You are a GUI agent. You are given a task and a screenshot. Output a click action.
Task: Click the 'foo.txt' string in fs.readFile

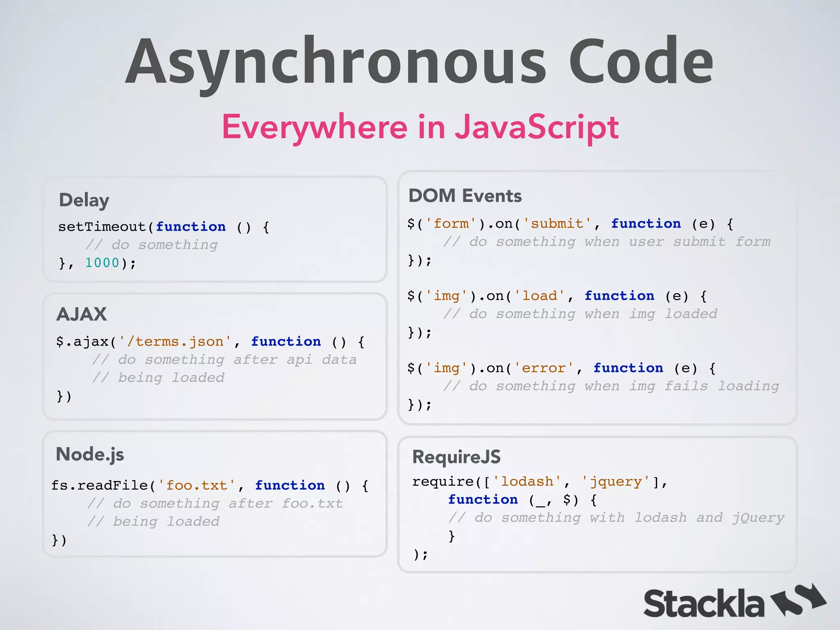[x=196, y=486]
